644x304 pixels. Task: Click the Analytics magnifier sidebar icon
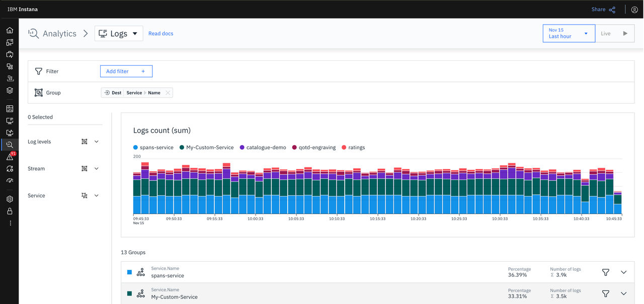point(10,145)
